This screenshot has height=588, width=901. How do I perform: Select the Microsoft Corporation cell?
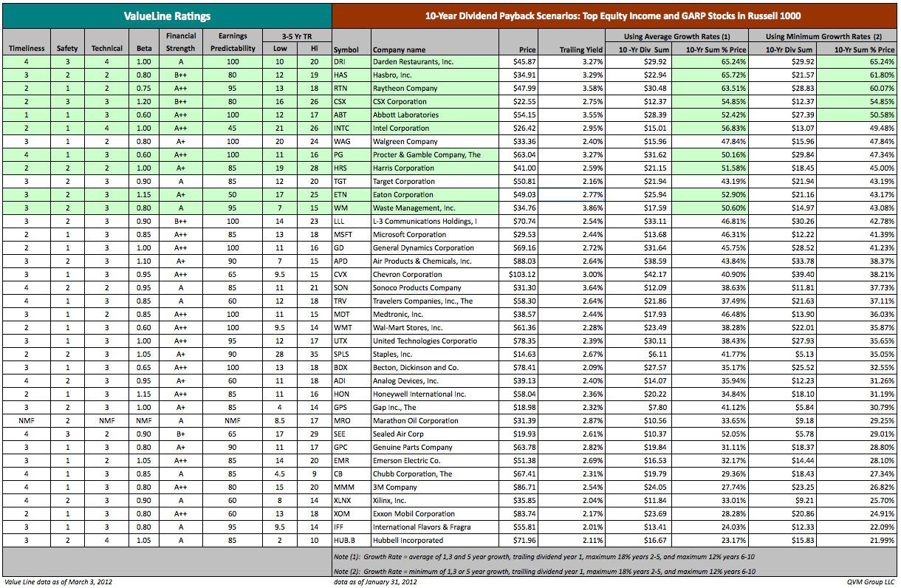click(435, 235)
